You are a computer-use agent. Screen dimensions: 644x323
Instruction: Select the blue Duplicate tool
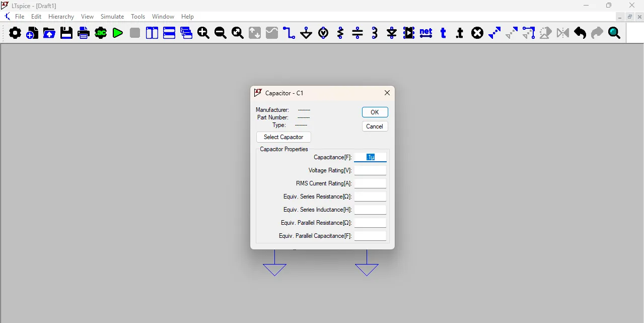494,33
